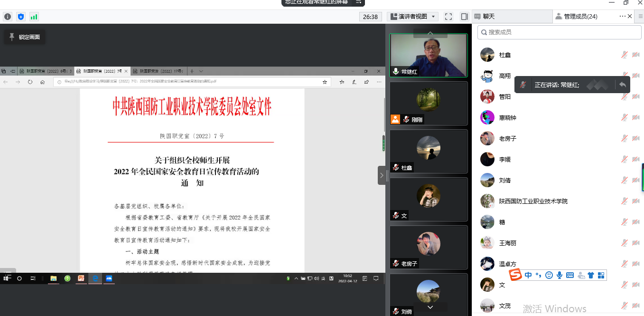Select 常继红's video thumbnail
Image resolution: width=644 pixels, height=316 pixels.
pyautogui.click(x=428, y=55)
